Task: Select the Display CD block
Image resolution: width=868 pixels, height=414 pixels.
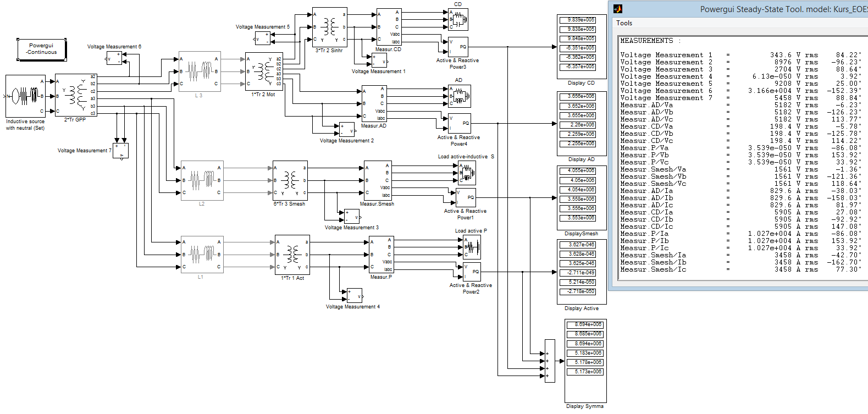Action: pyautogui.click(x=582, y=47)
